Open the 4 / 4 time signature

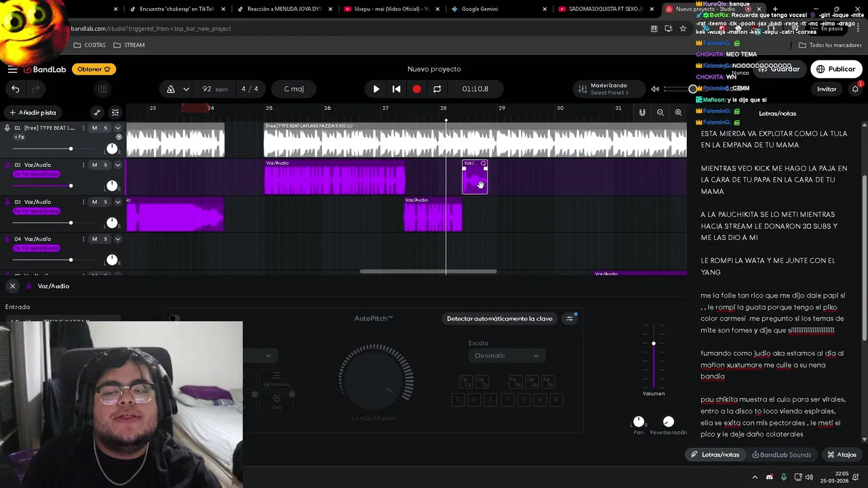click(x=250, y=89)
